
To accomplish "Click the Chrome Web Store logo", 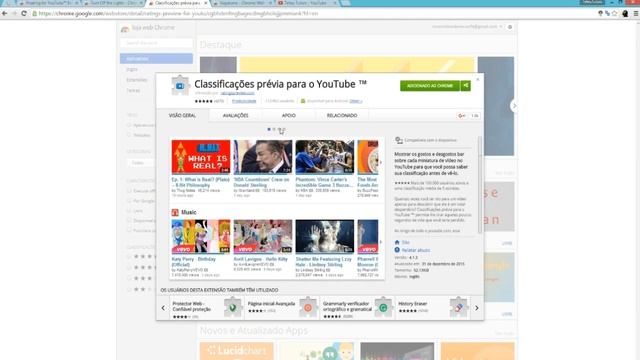I will click(125, 28).
